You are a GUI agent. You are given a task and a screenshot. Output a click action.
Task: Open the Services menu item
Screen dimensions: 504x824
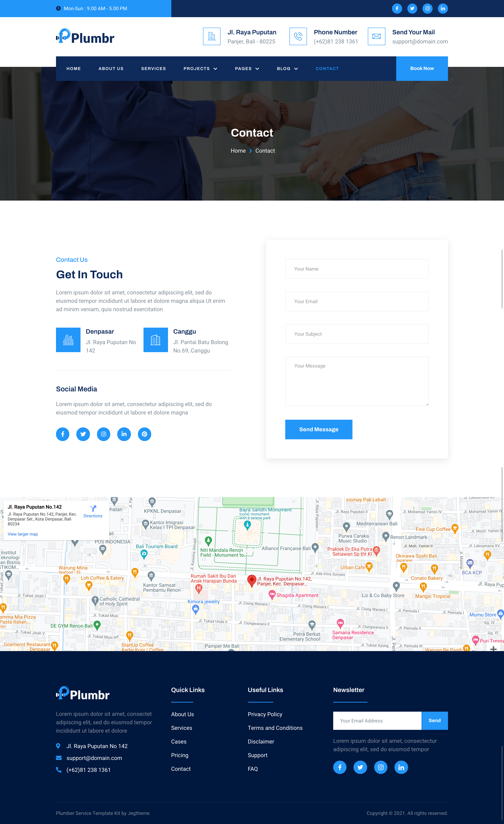(153, 69)
